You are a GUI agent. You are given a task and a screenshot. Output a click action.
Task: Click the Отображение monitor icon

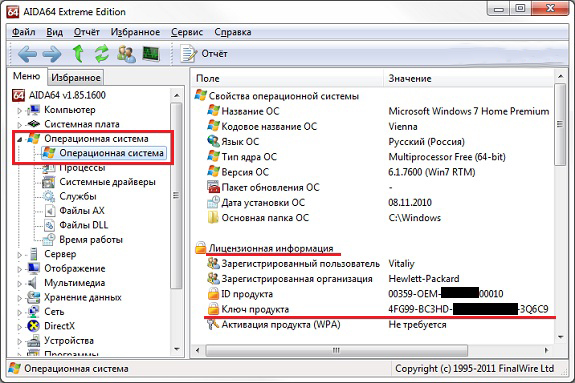33,268
